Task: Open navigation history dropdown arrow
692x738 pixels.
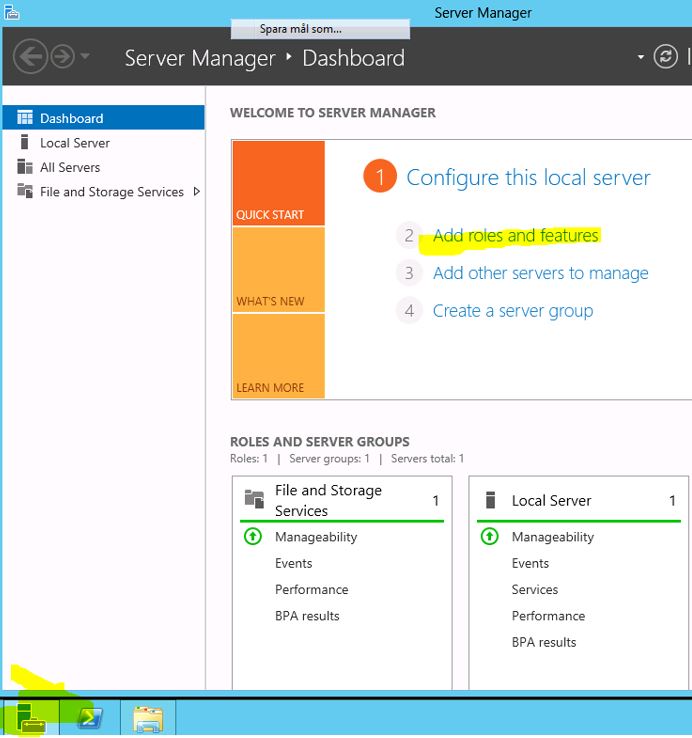Action: click(x=85, y=57)
